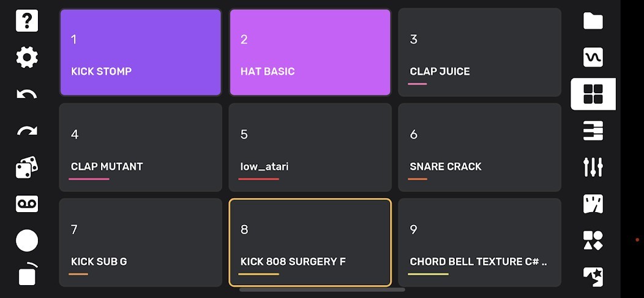The width and height of the screenshot is (644, 298).
Task: Open the shapes icon in right sidebar
Action: (593, 240)
